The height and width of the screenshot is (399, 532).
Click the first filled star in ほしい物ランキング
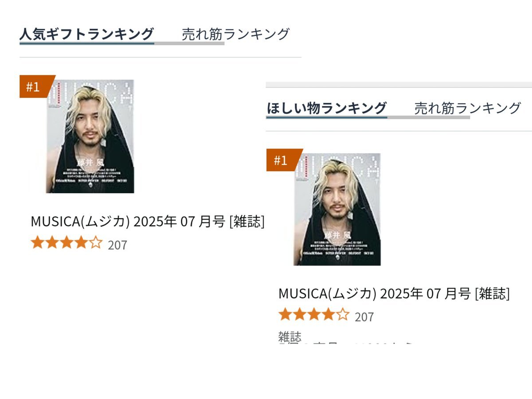coord(285,315)
